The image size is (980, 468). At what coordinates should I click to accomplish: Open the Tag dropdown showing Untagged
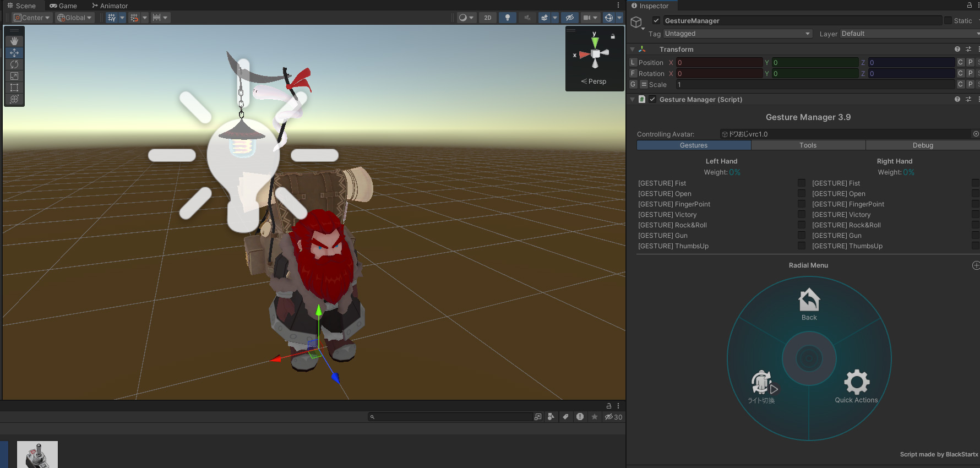(738, 34)
